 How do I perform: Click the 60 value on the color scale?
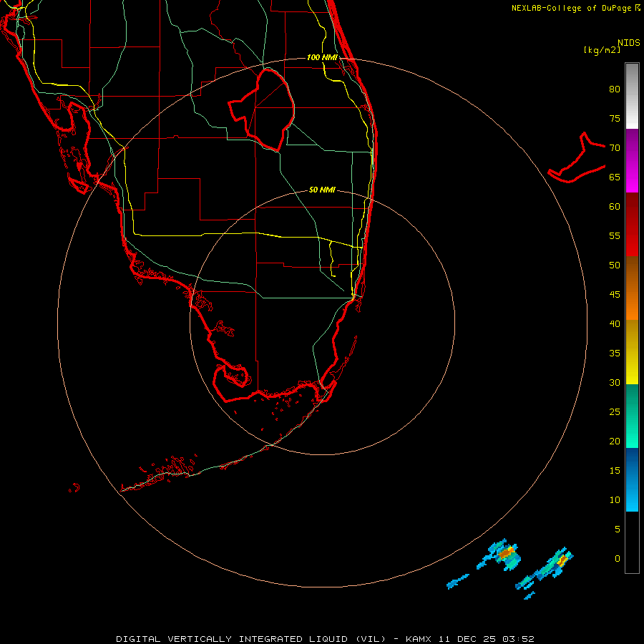click(x=615, y=207)
